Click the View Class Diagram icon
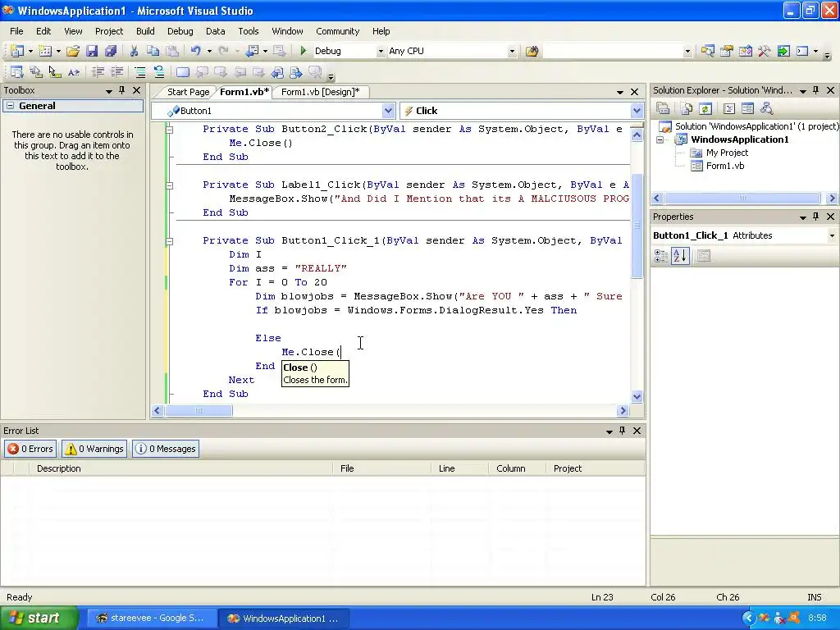This screenshot has height=630, width=840. (x=767, y=109)
